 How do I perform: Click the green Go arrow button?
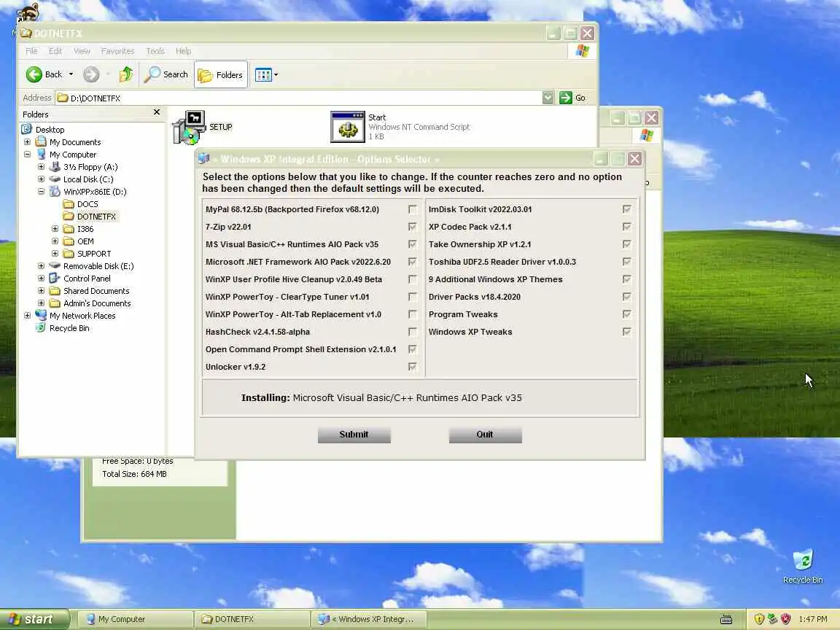[x=566, y=98]
